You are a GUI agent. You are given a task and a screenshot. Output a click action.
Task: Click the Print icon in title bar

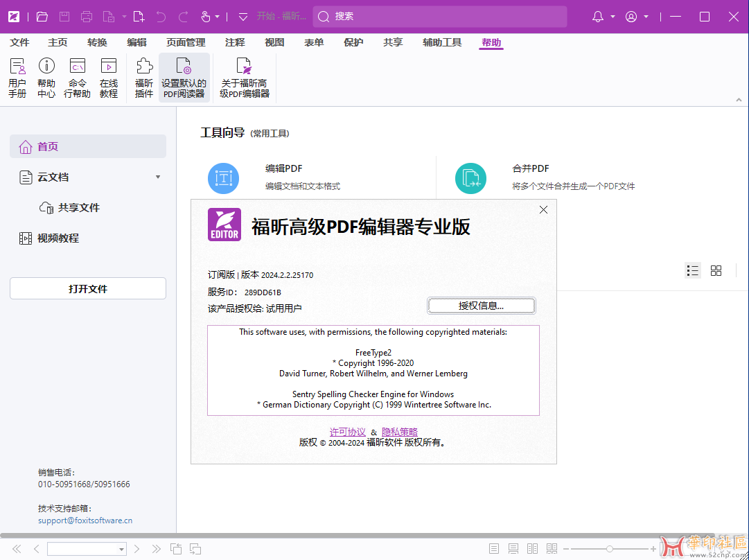coord(87,17)
